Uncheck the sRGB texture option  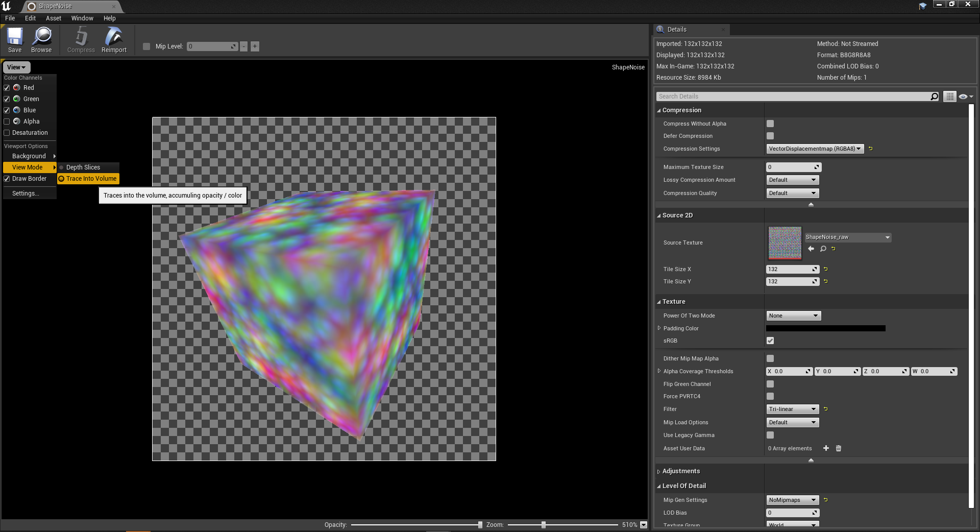coord(770,341)
